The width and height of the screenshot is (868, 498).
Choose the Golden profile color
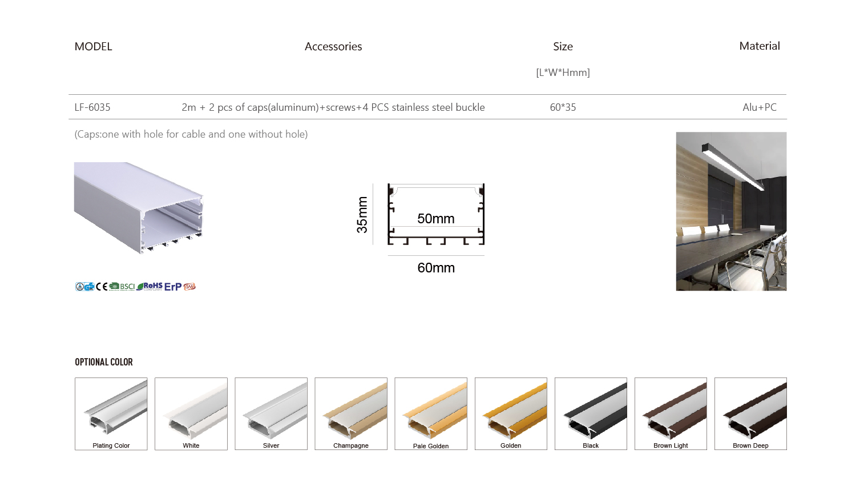tap(511, 414)
